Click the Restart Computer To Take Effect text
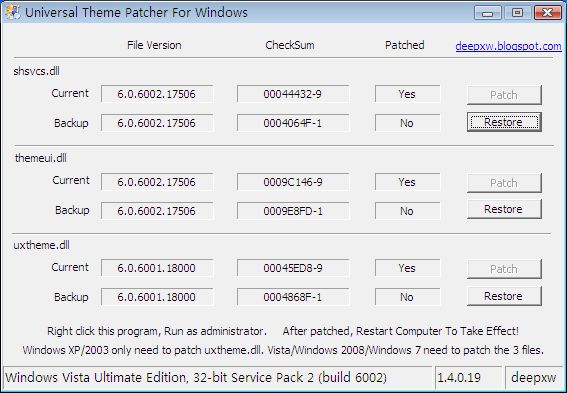 (x=401, y=331)
